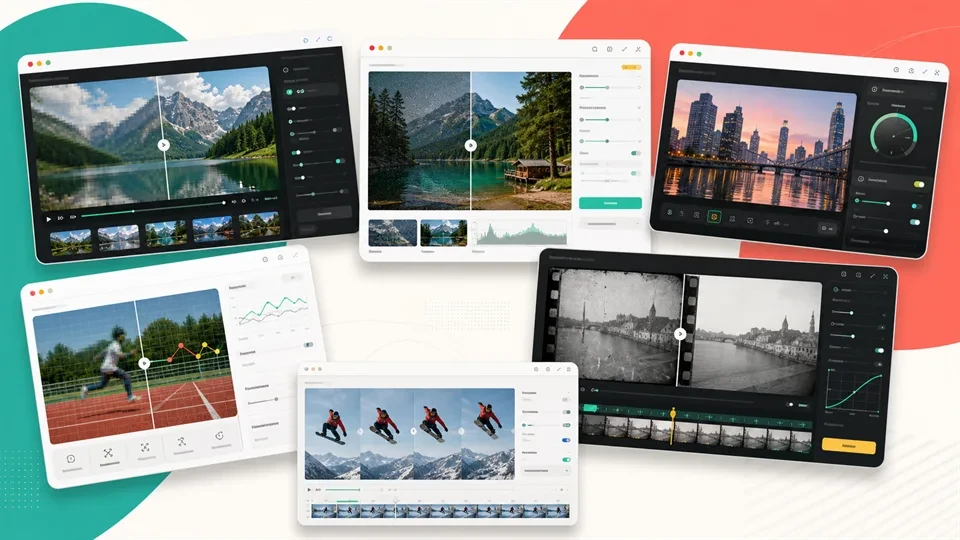The width and height of the screenshot is (960, 540).
Task: Click the first green slider in the old film window
Action: (x=842, y=312)
